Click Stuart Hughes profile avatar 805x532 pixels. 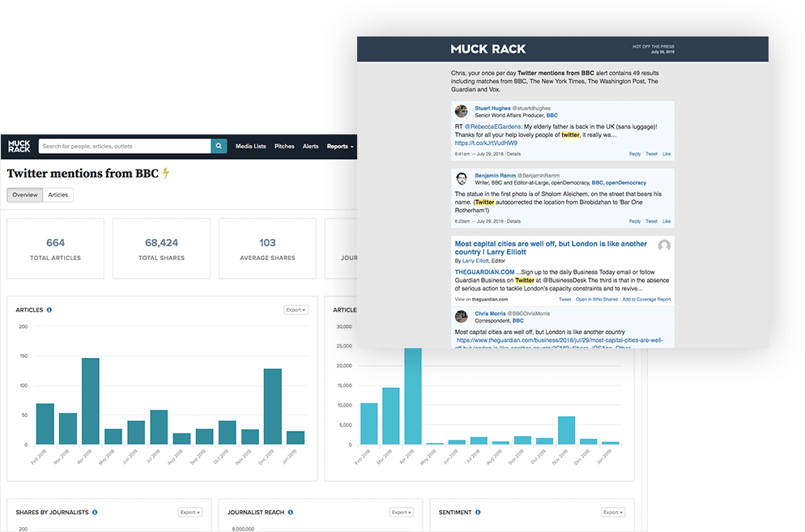pos(462,111)
